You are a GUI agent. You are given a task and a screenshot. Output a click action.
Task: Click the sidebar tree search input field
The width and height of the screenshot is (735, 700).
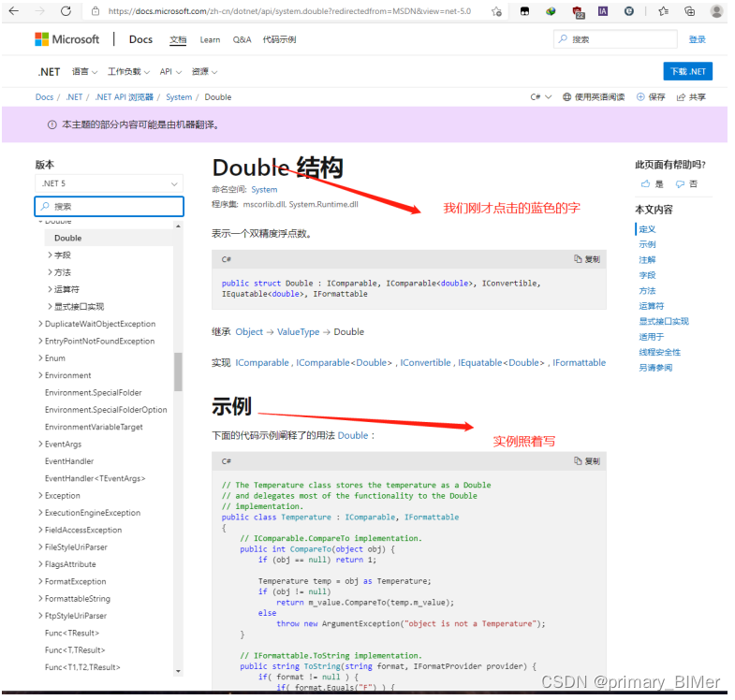coord(109,206)
